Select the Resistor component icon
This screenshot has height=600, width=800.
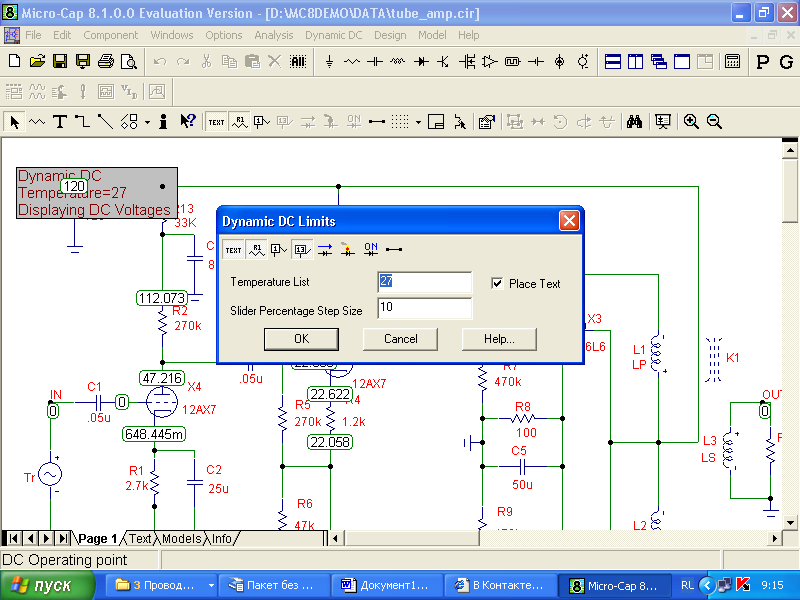[x=352, y=62]
